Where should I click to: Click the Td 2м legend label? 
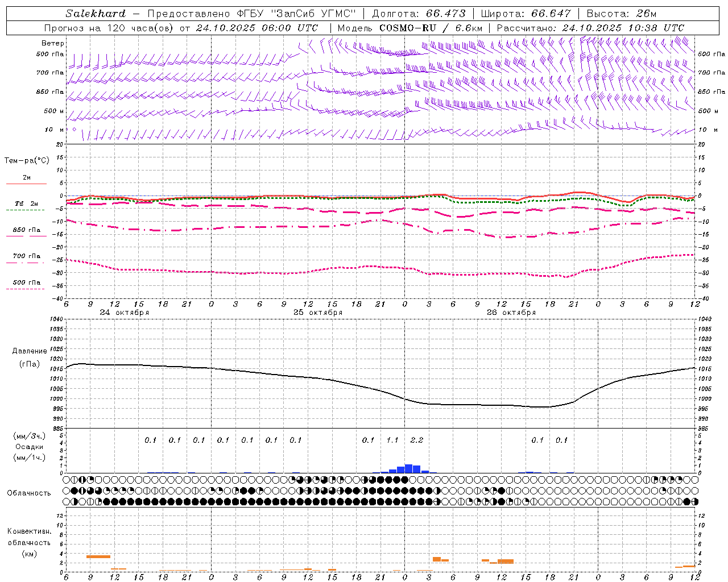(26, 203)
